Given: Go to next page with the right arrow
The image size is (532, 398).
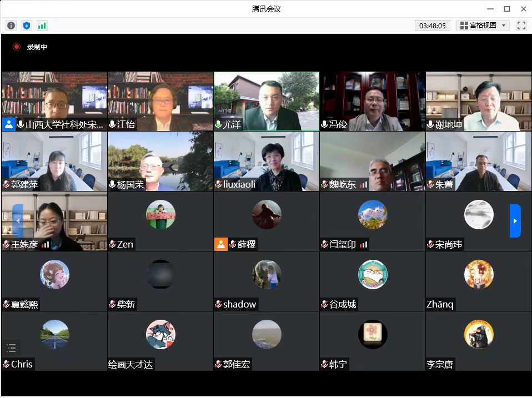Looking at the screenshot, I should pyautogui.click(x=515, y=221).
